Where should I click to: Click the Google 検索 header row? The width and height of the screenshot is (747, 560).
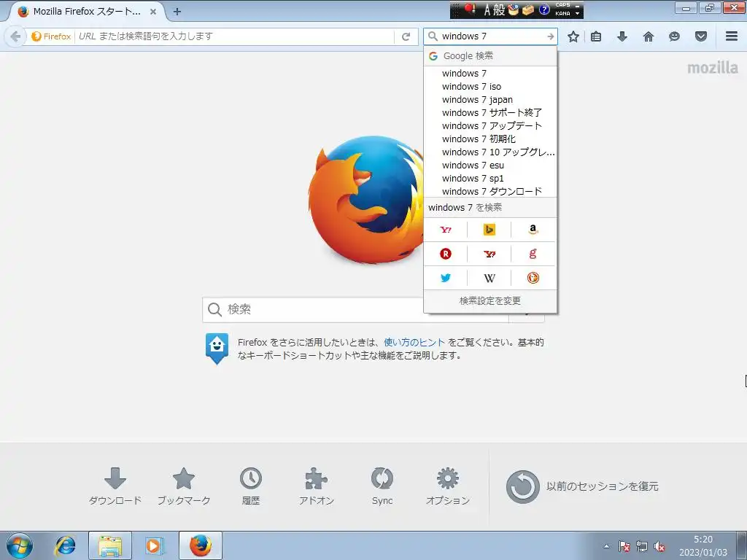pyautogui.click(x=490, y=55)
